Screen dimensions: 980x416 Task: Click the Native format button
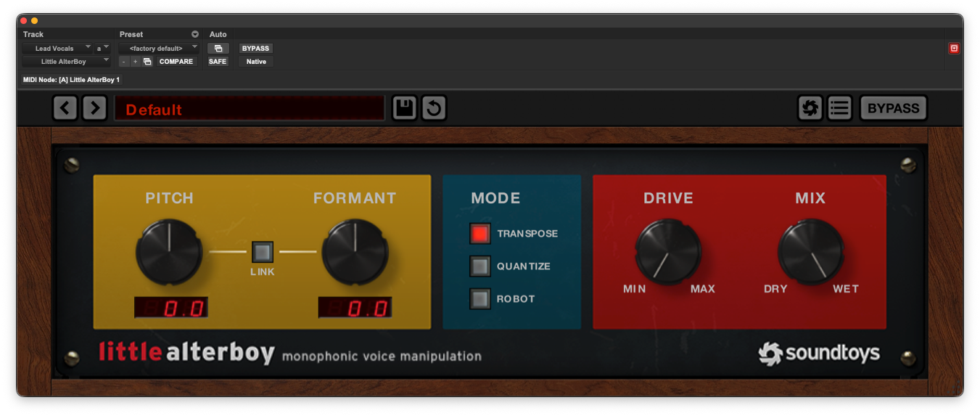(256, 62)
